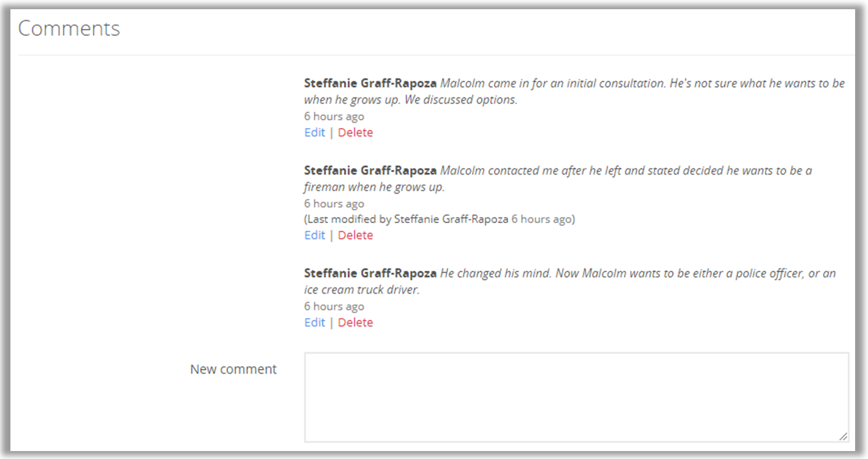The image size is (868, 459).
Task: Click the initial consultation comment text
Action: [x=642, y=83]
